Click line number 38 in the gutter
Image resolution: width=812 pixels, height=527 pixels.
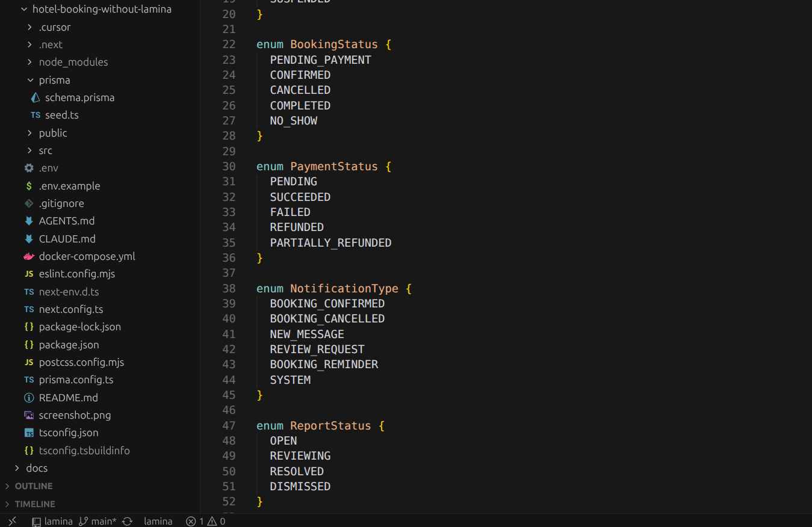(x=229, y=288)
